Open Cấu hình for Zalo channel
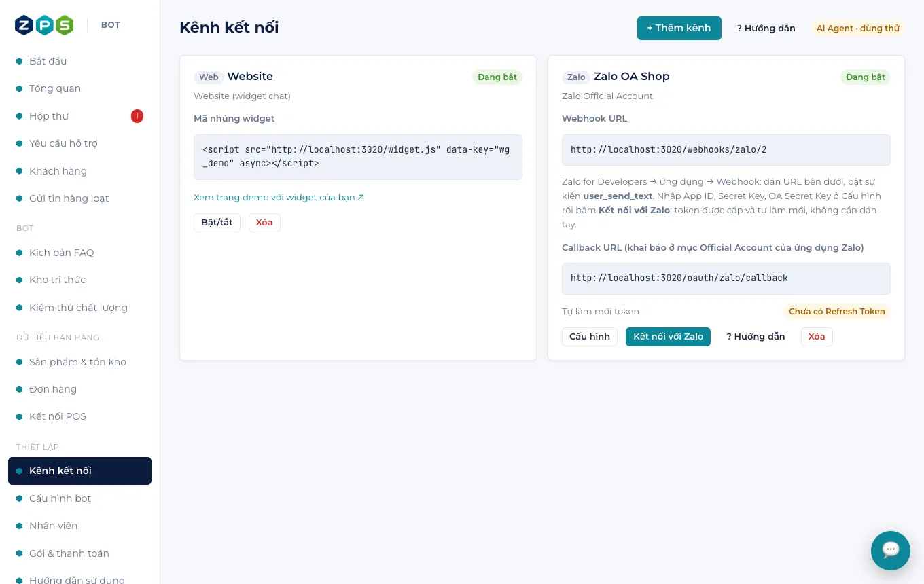 click(590, 337)
